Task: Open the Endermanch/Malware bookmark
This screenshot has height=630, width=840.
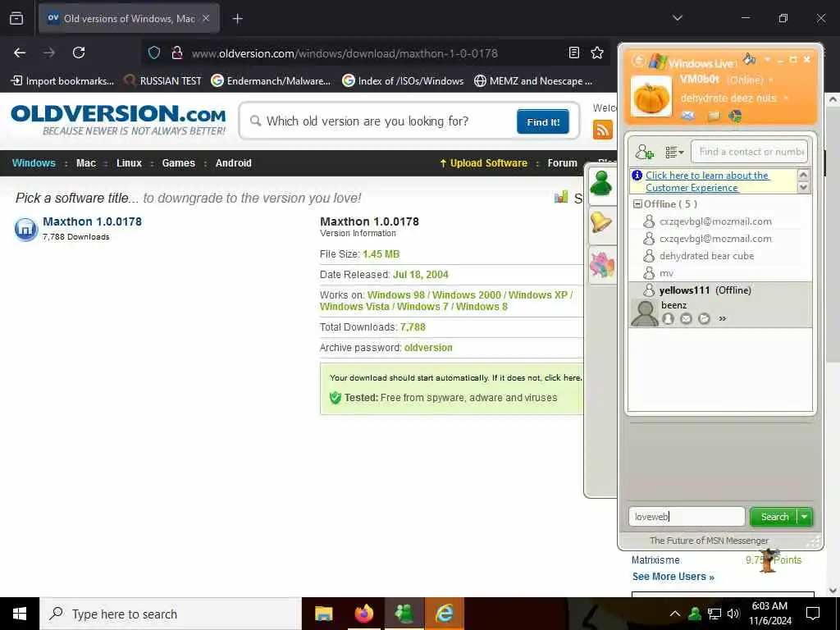Action: (x=271, y=81)
